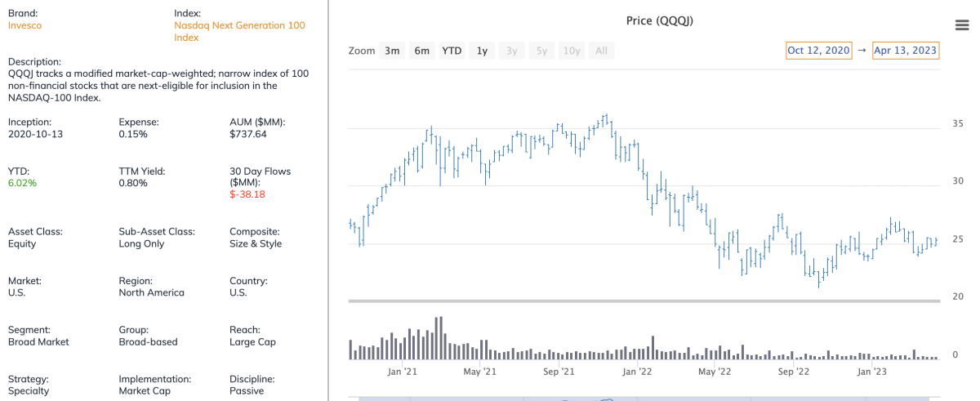Click the Implementation value Market Cap
The image size is (980, 401).
(x=146, y=390)
